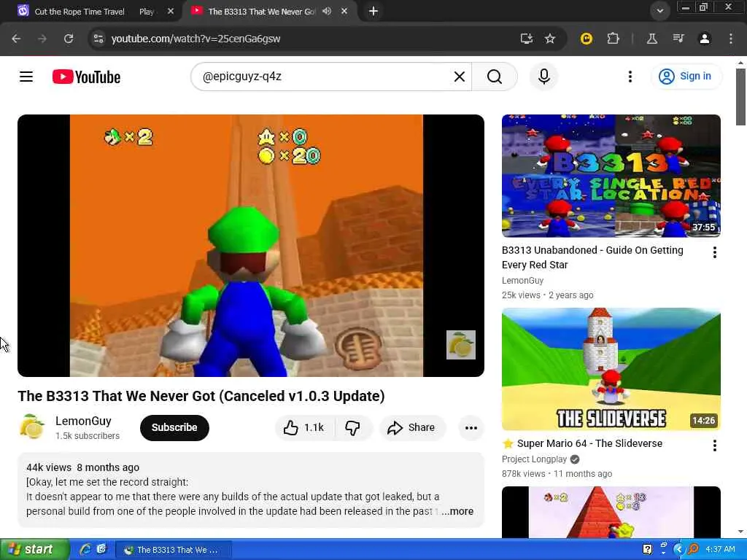This screenshot has height=560, width=747.
Task: Open LemonGuy link under B3313 Unabandoned
Action: pos(522,281)
